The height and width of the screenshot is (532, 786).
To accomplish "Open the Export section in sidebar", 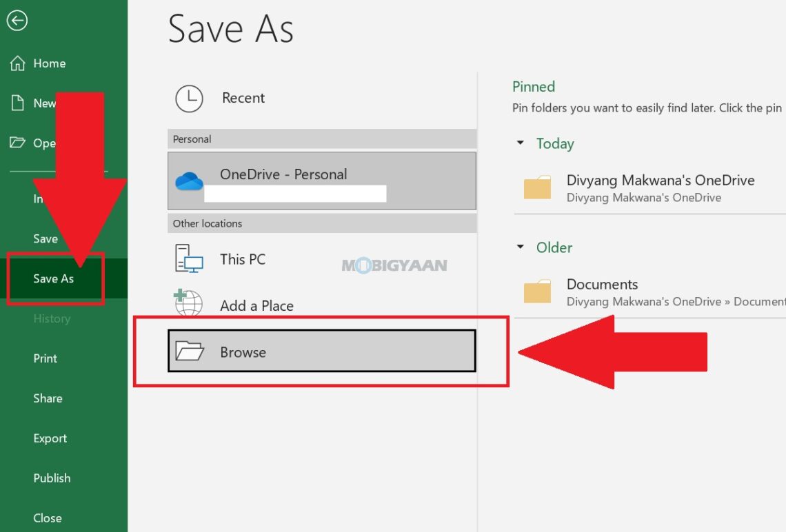I will tap(50, 438).
